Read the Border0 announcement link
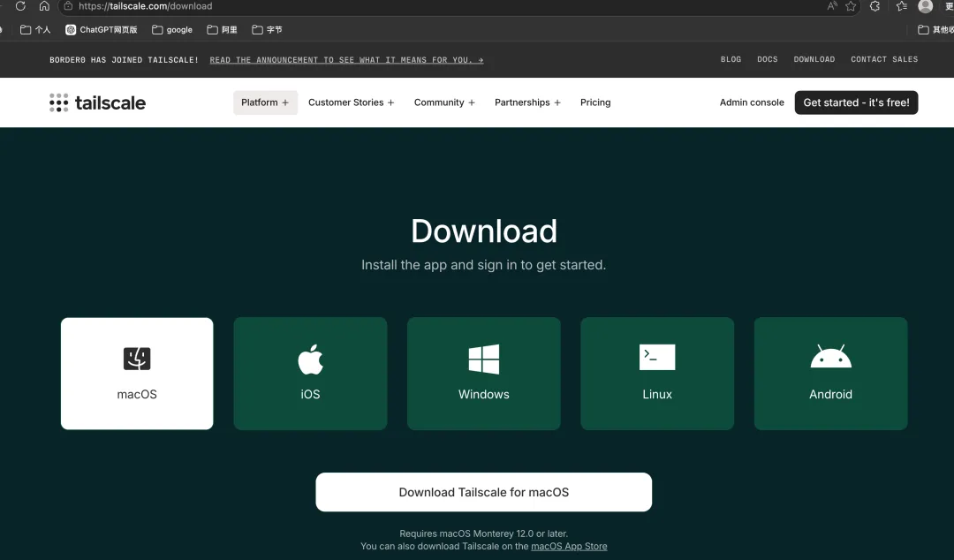This screenshot has width=954, height=560. 347,60
